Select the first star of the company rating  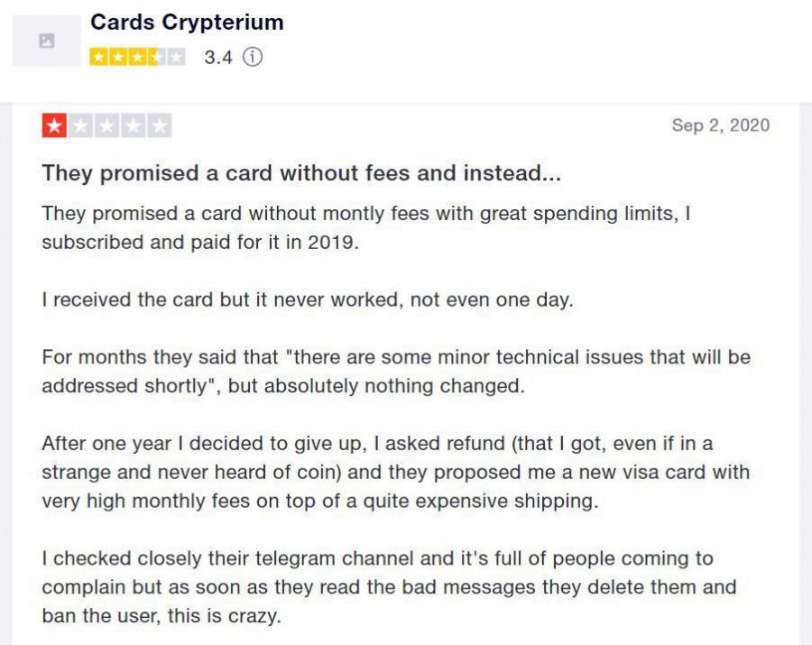[97, 56]
